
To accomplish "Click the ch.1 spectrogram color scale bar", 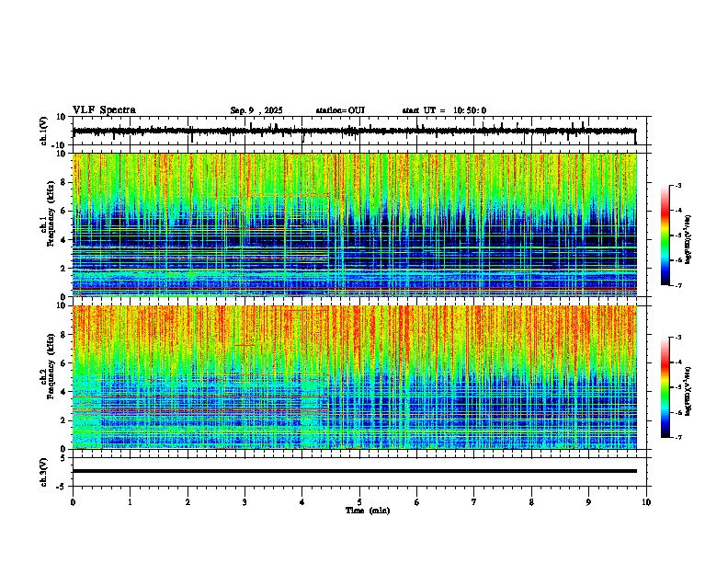I will (x=665, y=236).
